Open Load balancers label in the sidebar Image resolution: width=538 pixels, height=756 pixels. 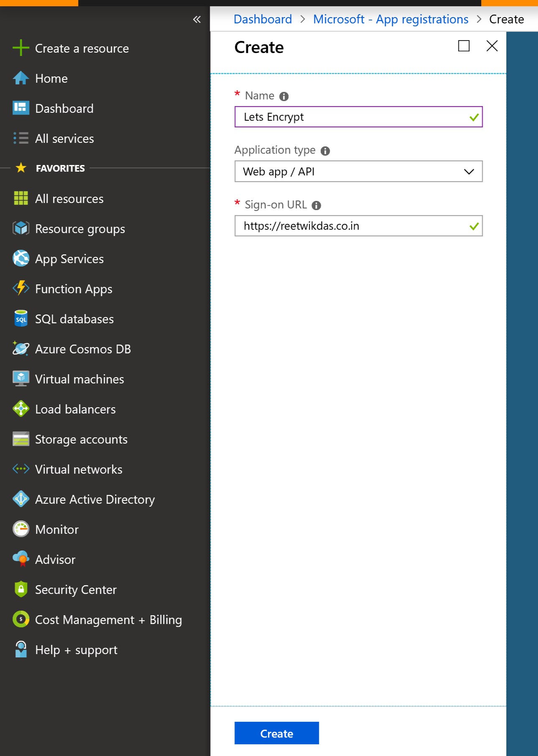pyautogui.click(x=75, y=409)
